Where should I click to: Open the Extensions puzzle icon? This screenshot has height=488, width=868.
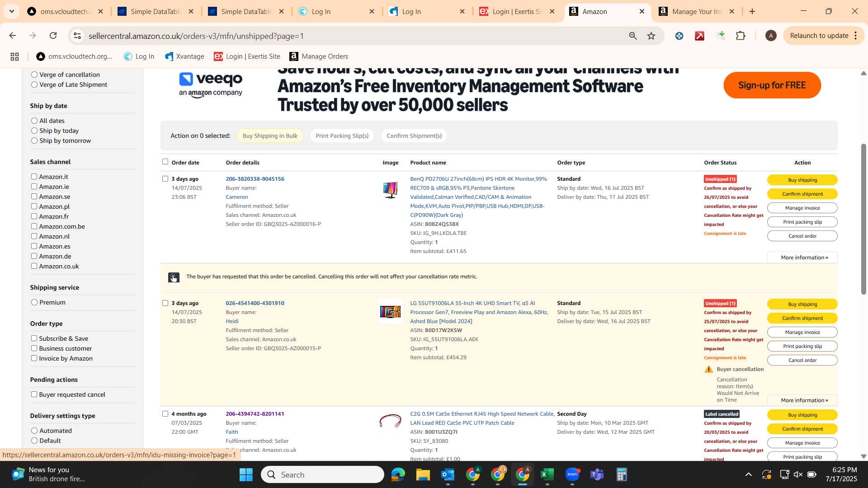pos(741,36)
